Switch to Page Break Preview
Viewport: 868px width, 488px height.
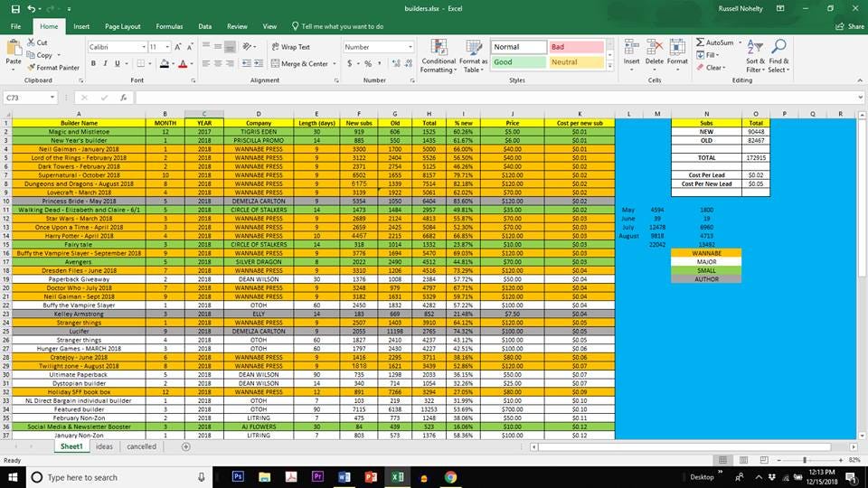764,460
